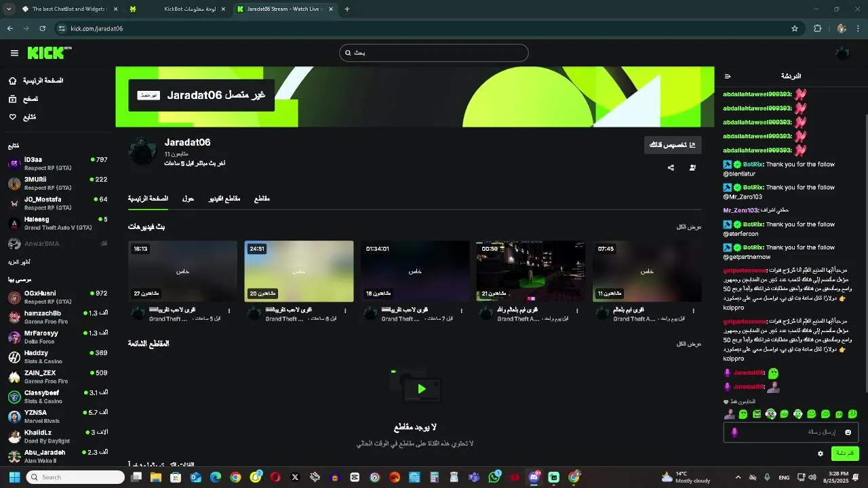This screenshot has width=868, height=488.
Task: Open the MrFarosyy recommended channel
Action: pos(58,337)
